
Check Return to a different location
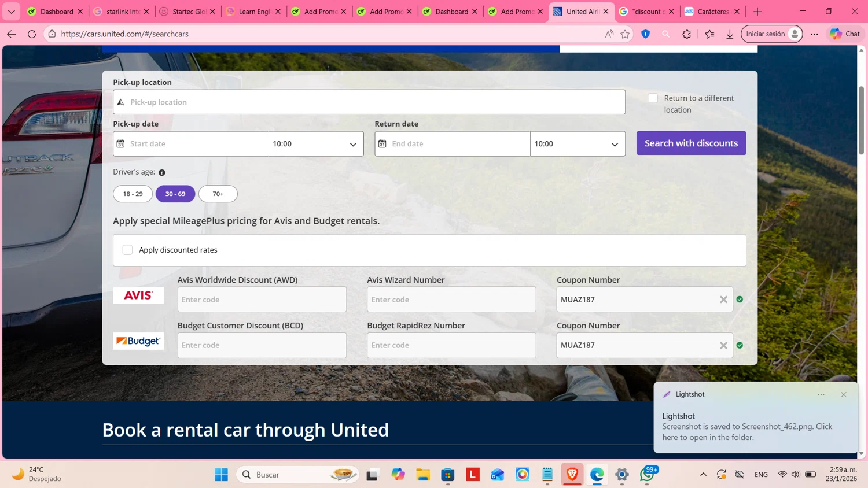(x=653, y=98)
